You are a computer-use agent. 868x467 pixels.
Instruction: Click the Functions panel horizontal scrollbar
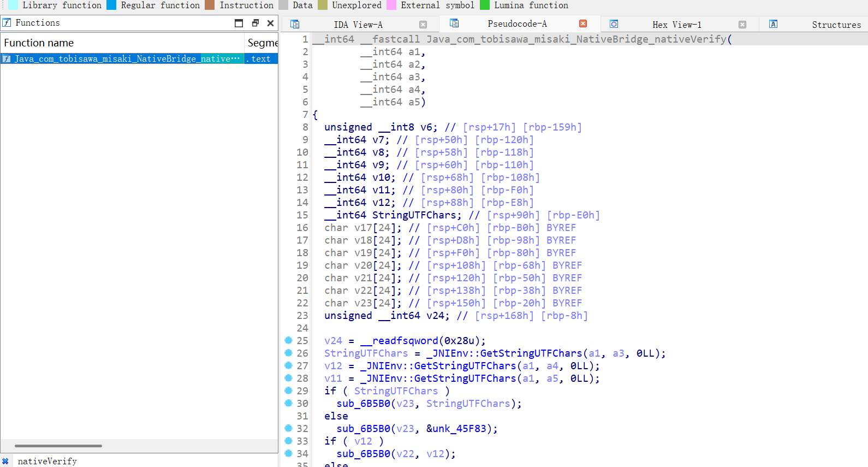pos(58,446)
